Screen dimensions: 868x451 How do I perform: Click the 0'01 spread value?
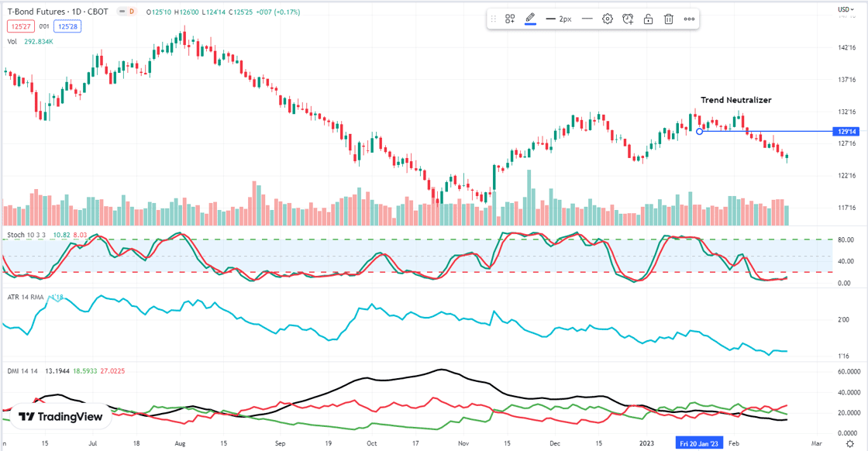(44, 26)
